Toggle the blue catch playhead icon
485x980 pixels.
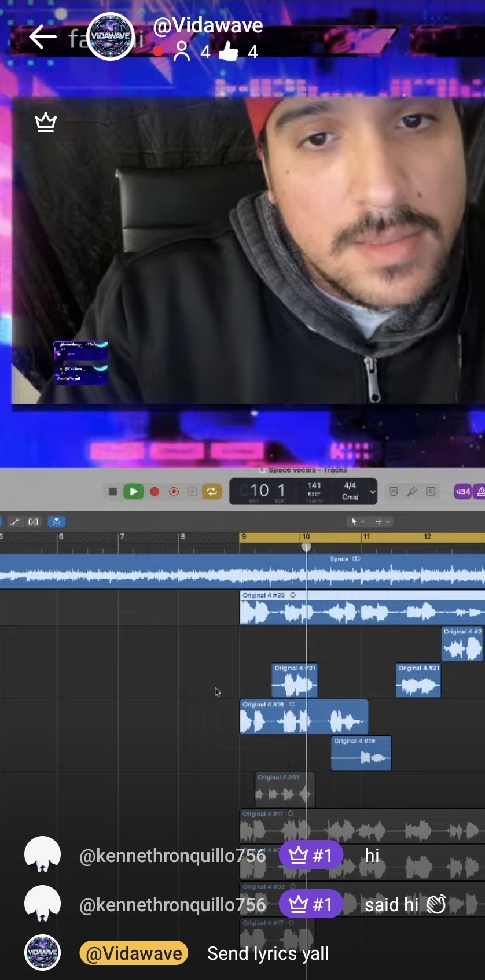pyautogui.click(x=56, y=522)
